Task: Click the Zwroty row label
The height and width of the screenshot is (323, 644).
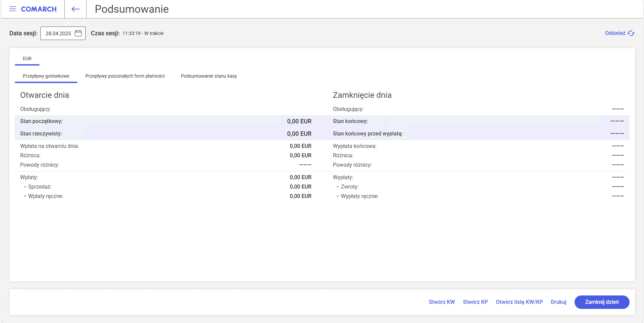Action: coord(350,187)
